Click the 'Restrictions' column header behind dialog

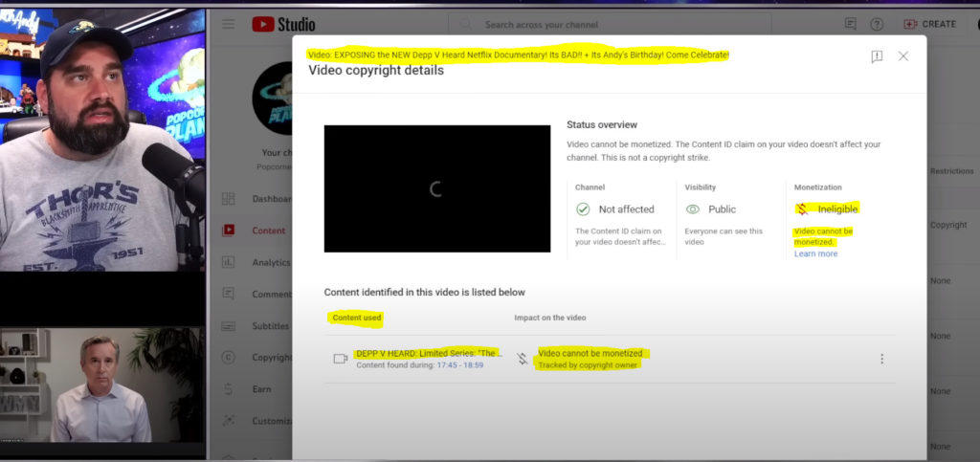click(x=951, y=171)
